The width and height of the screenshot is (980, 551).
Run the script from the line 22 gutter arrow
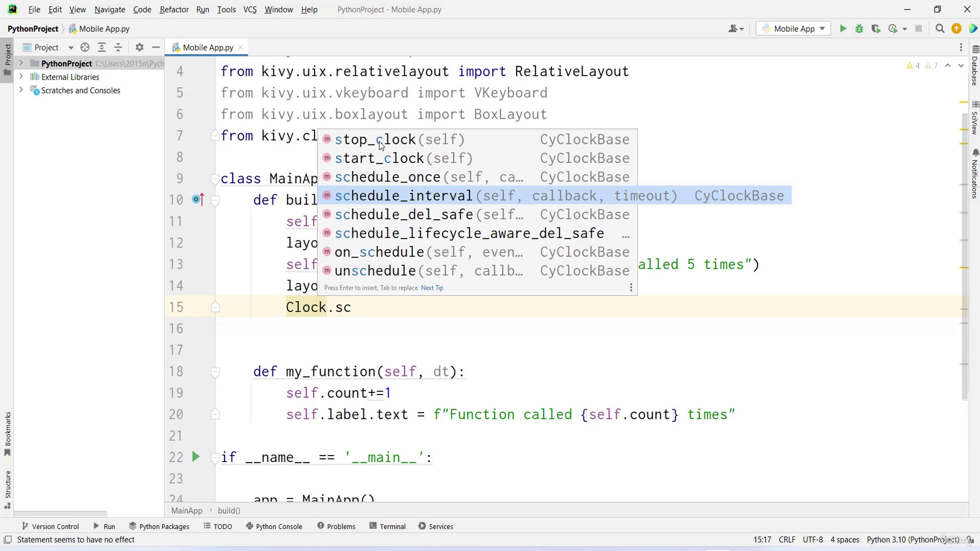point(195,457)
